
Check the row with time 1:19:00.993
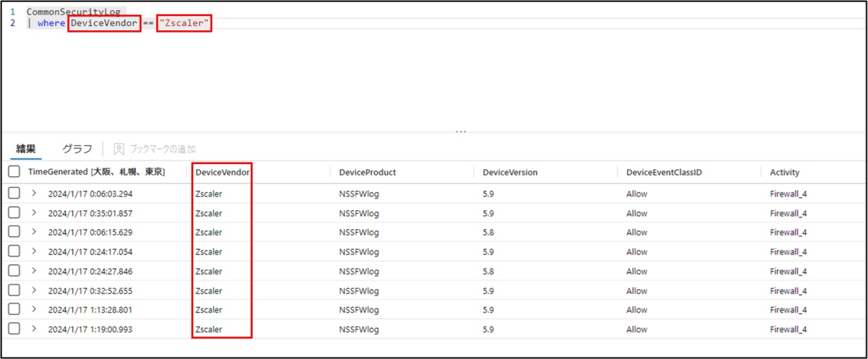click(x=14, y=329)
